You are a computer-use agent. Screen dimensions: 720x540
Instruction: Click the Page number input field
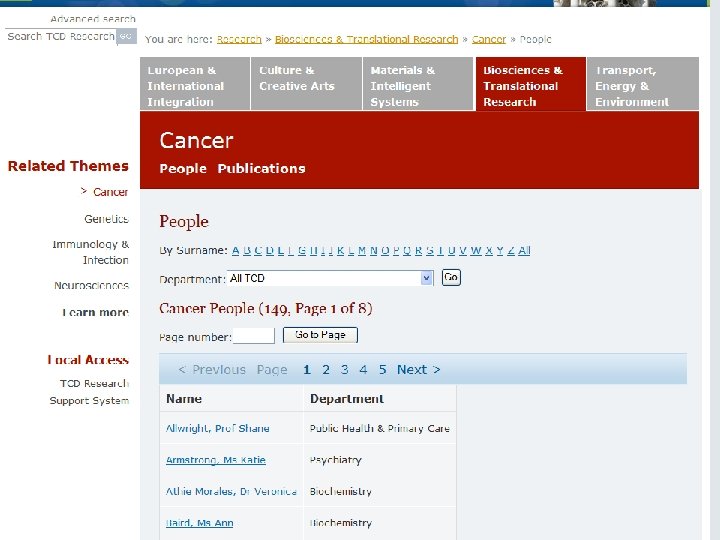coord(253,336)
